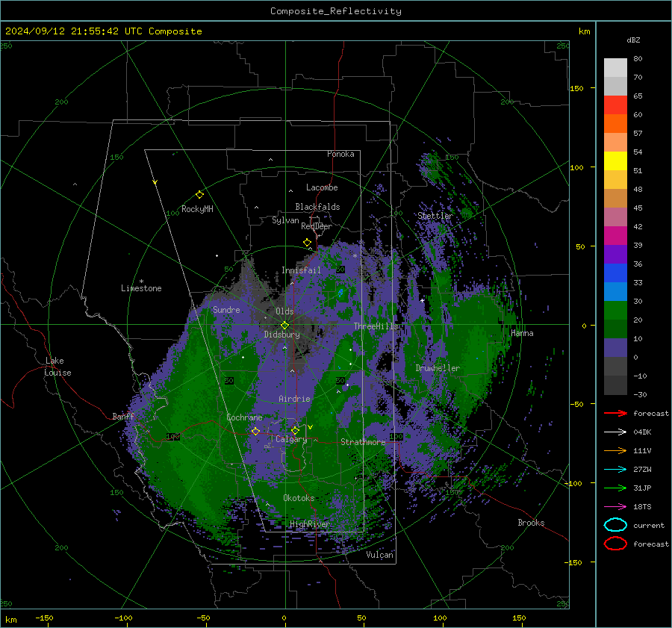This screenshot has height=628, width=672.
Task: Click the RockyMH label
Action: coord(197,209)
